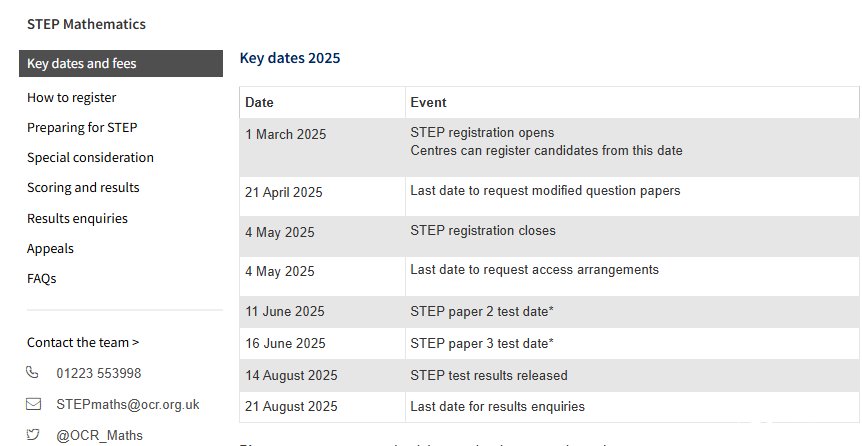Open the Appeals page
862x446 pixels.
pyautogui.click(x=50, y=249)
